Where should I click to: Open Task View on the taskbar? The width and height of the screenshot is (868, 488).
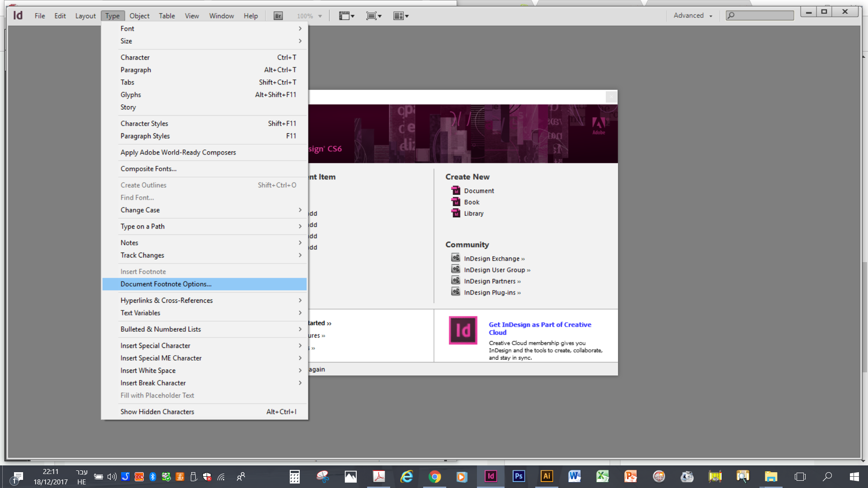coord(800,476)
